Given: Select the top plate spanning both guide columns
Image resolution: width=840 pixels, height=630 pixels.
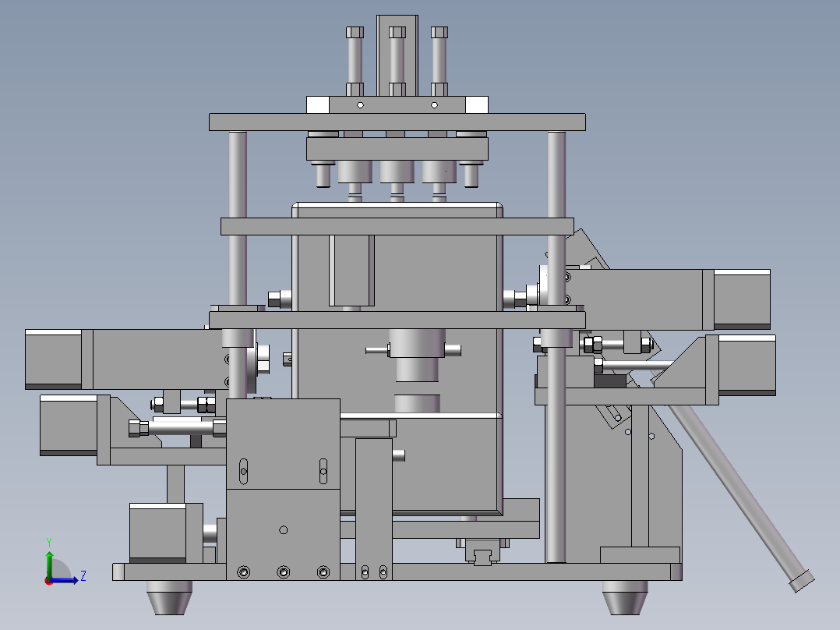Looking at the screenshot, I should [397, 122].
